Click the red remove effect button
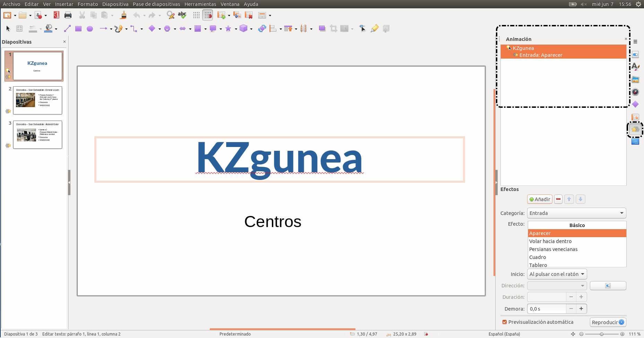 (558, 199)
